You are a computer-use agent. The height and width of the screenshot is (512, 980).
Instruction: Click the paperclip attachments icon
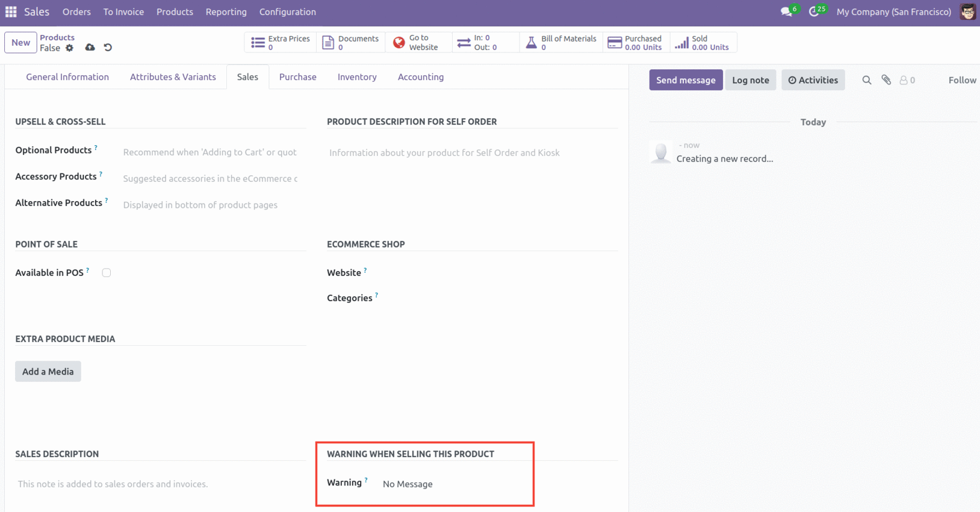coord(886,80)
